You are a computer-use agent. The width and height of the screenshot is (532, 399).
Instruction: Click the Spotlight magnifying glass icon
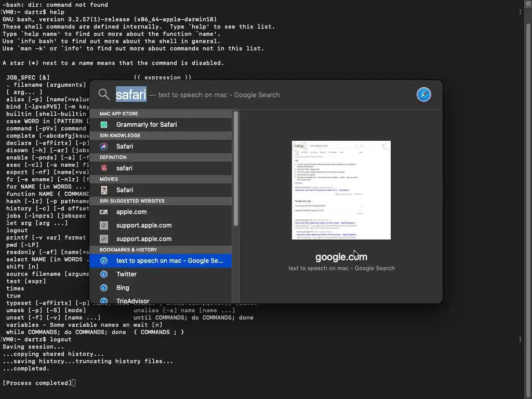[104, 95]
